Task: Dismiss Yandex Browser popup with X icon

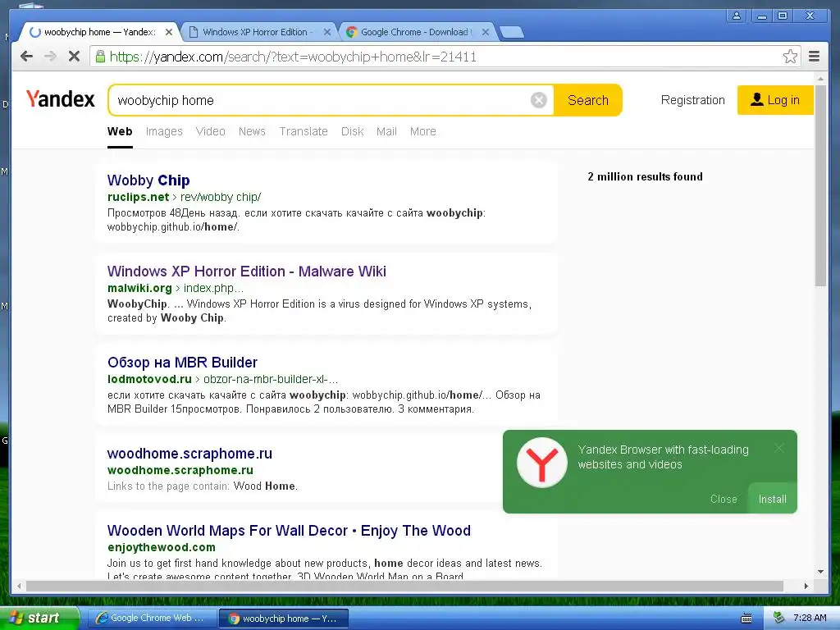Action: click(779, 448)
